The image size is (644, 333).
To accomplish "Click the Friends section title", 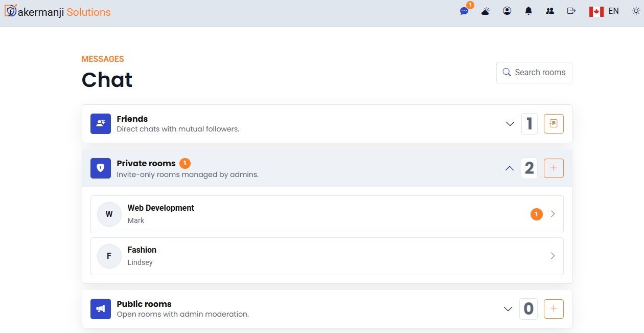I will tap(132, 119).
